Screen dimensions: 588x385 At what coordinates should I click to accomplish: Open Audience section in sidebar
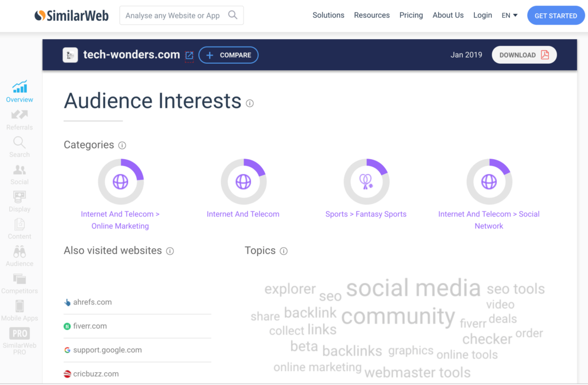[20, 256]
